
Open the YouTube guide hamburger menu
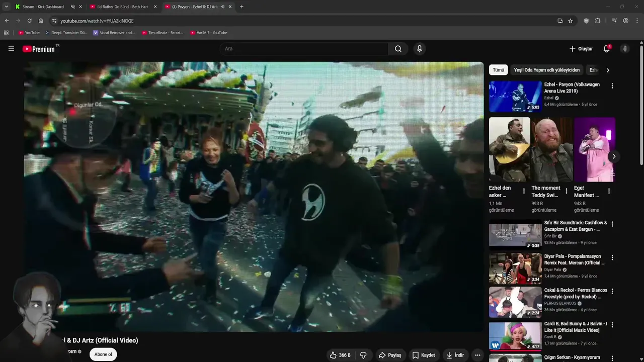11,49
